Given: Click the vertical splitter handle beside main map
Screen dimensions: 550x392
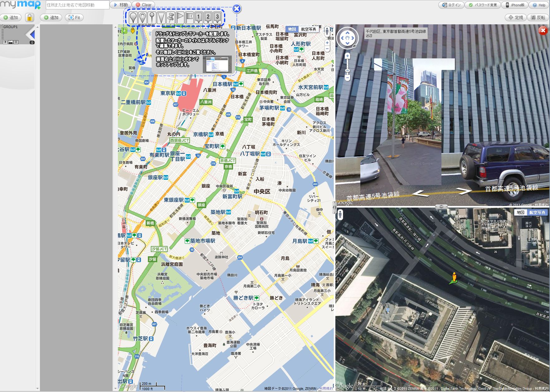Looking at the screenshot, I should coord(334,207).
